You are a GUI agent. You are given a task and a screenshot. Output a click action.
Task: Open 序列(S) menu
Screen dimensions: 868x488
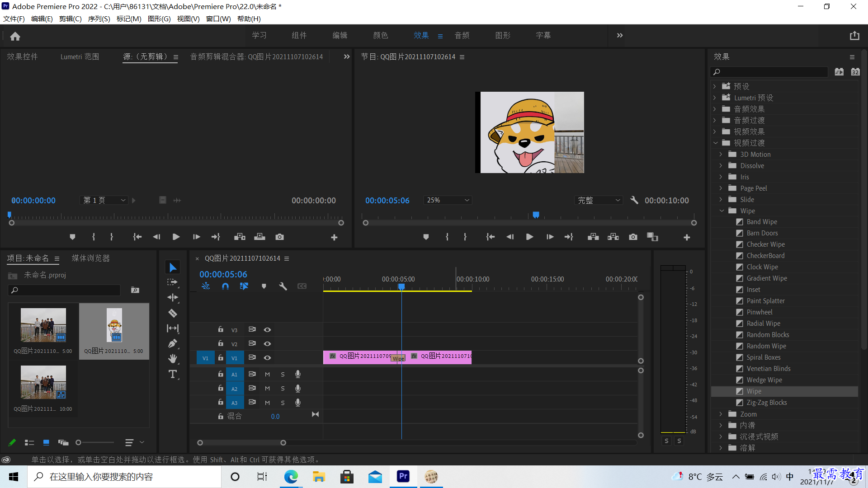click(99, 19)
